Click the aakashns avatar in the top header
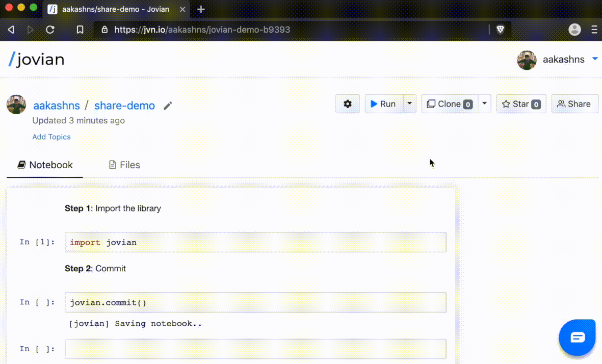602x364 pixels. pos(527,60)
